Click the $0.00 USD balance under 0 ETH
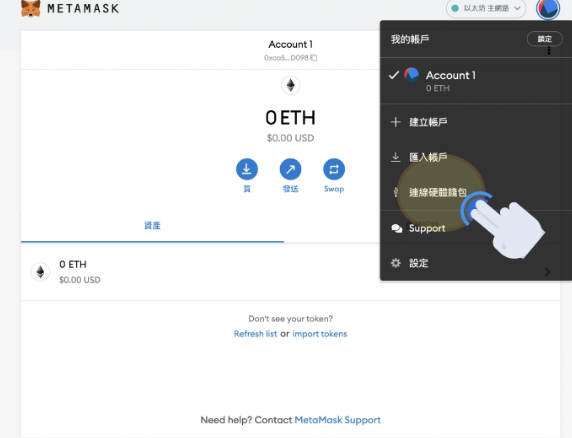The width and height of the screenshot is (572, 438). pyautogui.click(x=290, y=138)
